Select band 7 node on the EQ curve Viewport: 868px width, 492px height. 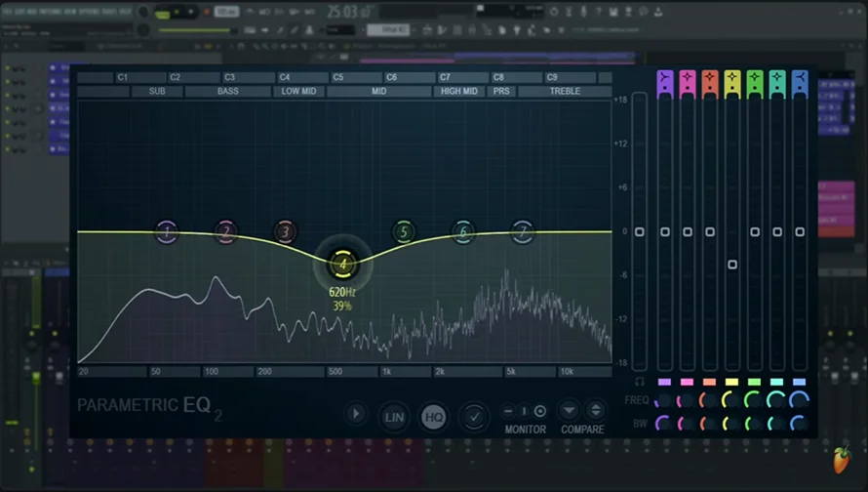point(523,231)
